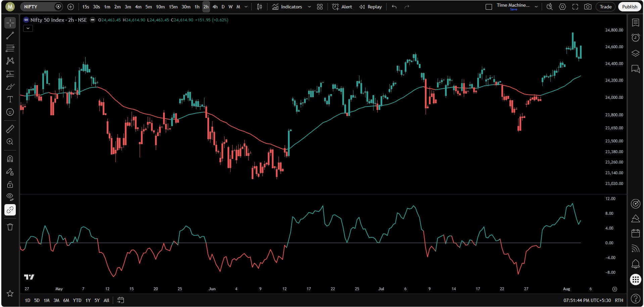Publish the chart idea
Image resolution: width=644 pixels, height=307 pixels.
(x=630, y=7)
